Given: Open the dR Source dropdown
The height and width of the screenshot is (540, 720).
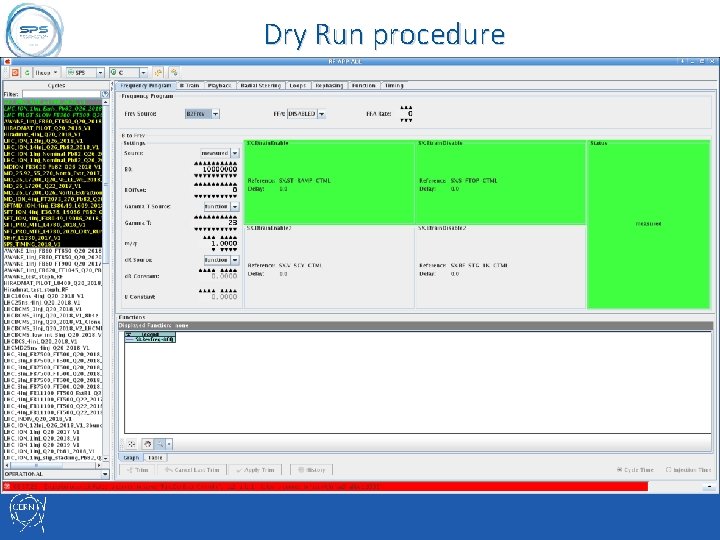Looking at the screenshot, I should [221, 260].
